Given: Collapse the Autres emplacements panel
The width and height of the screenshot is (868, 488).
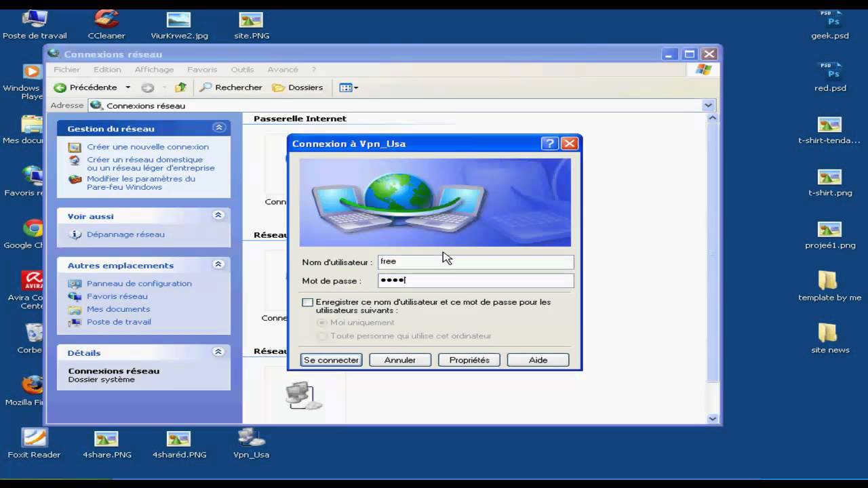Looking at the screenshot, I should click(218, 265).
